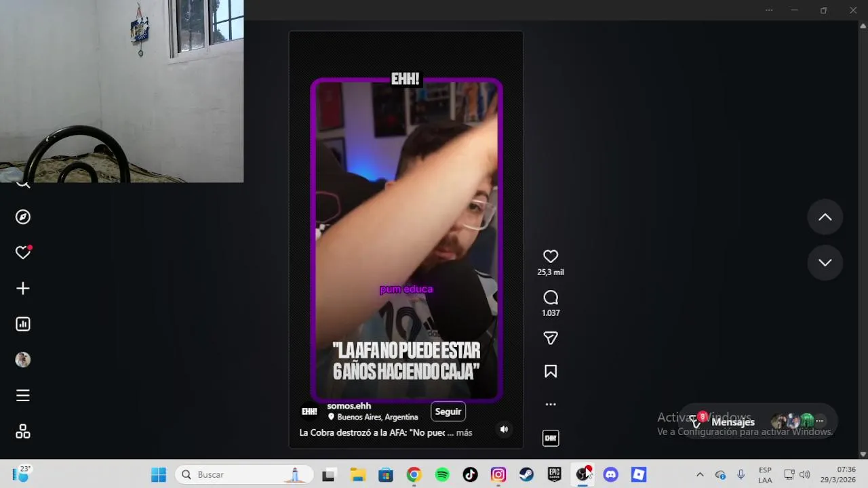Click the title bar three-dot menu
The width and height of the screenshot is (868, 488).
tap(769, 10)
